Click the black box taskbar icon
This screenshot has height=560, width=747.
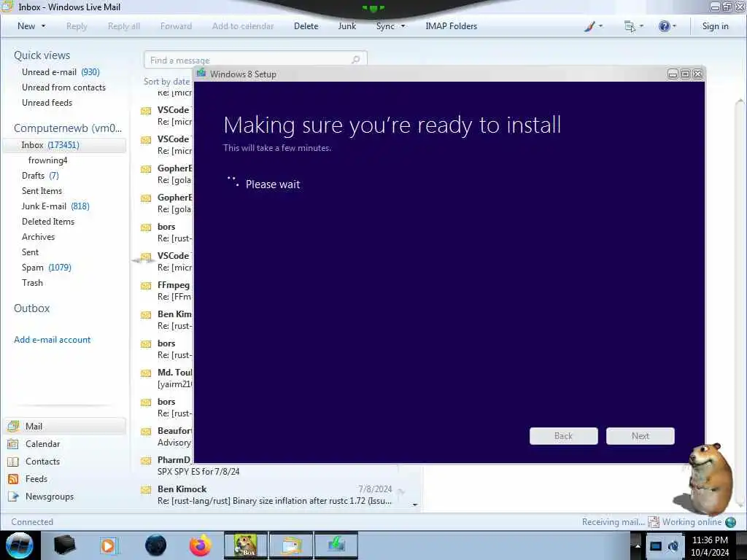pyautogui.click(x=64, y=545)
